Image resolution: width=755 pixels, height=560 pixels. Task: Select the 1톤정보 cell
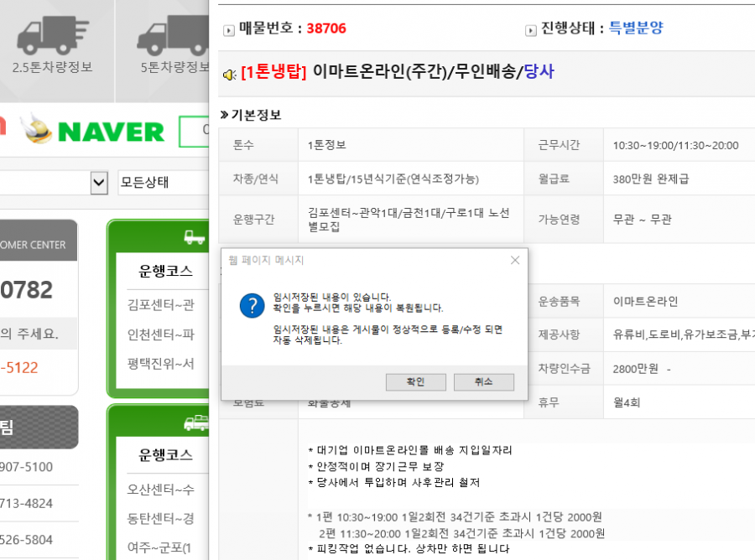click(411, 145)
